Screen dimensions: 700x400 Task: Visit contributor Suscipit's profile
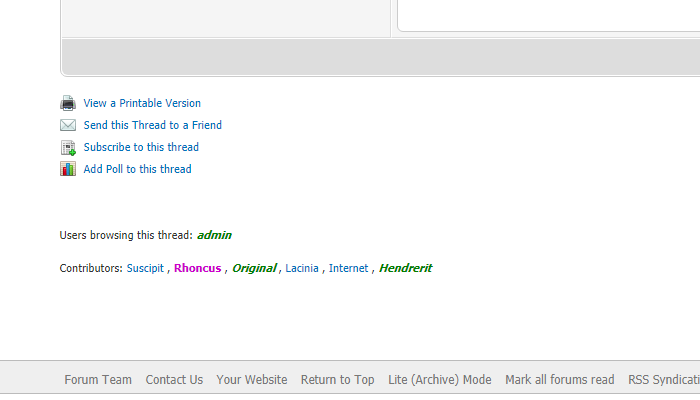[145, 268]
